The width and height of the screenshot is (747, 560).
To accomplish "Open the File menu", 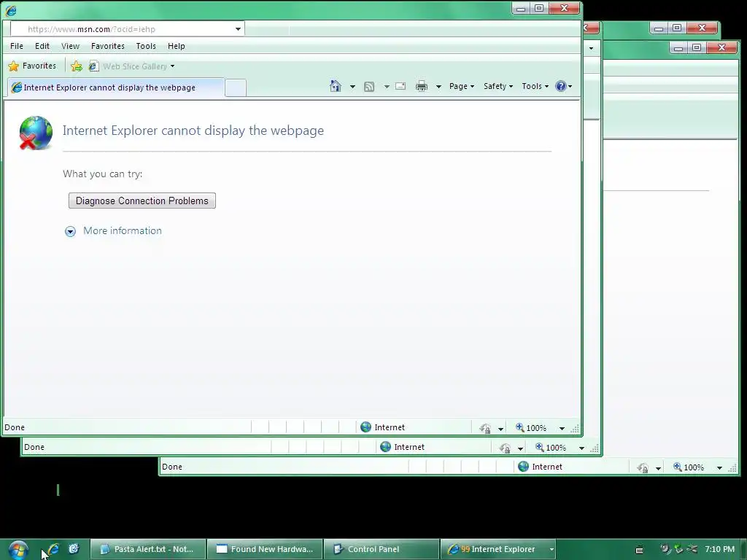I will pyautogui.click(x=17, y=46).
